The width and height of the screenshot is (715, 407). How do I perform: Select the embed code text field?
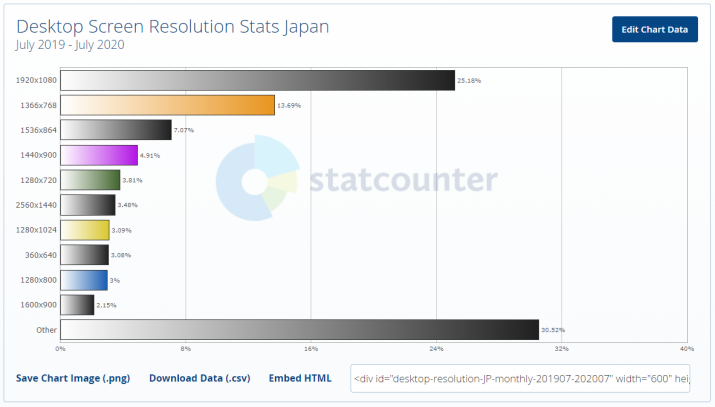(x=519, y=379)
